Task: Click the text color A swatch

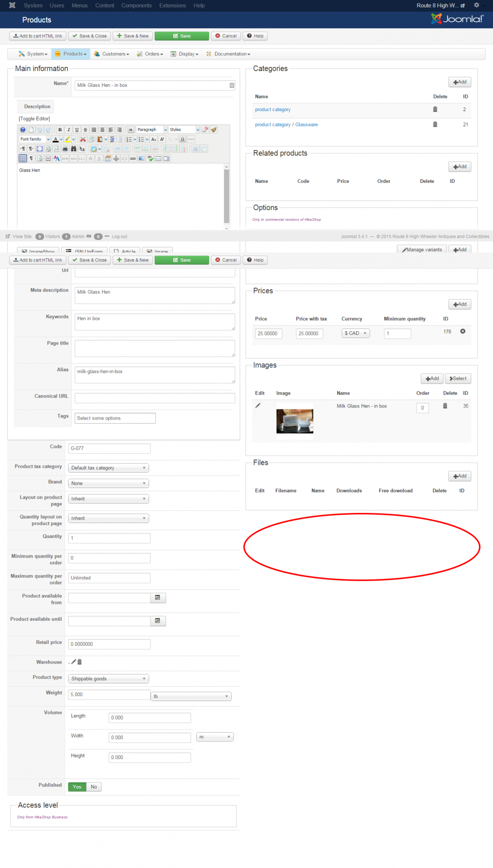Action: point(55,139)
